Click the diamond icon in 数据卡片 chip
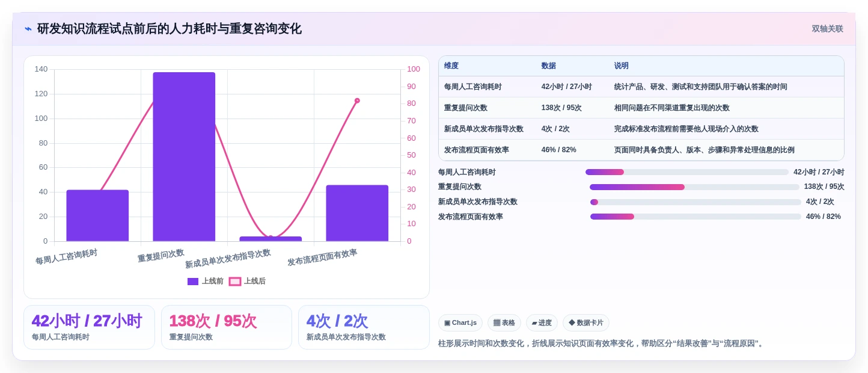This screenshot has width=868, height=373. coord(572,322)
